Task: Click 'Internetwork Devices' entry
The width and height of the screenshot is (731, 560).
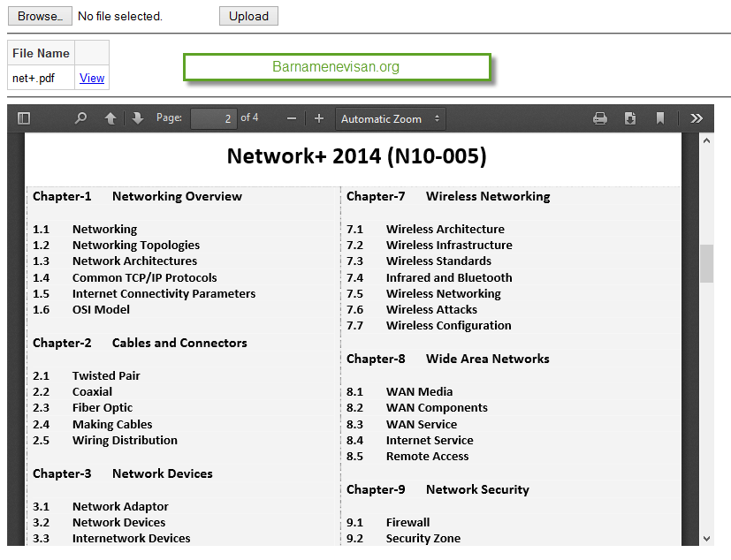Action: (131, 538)
